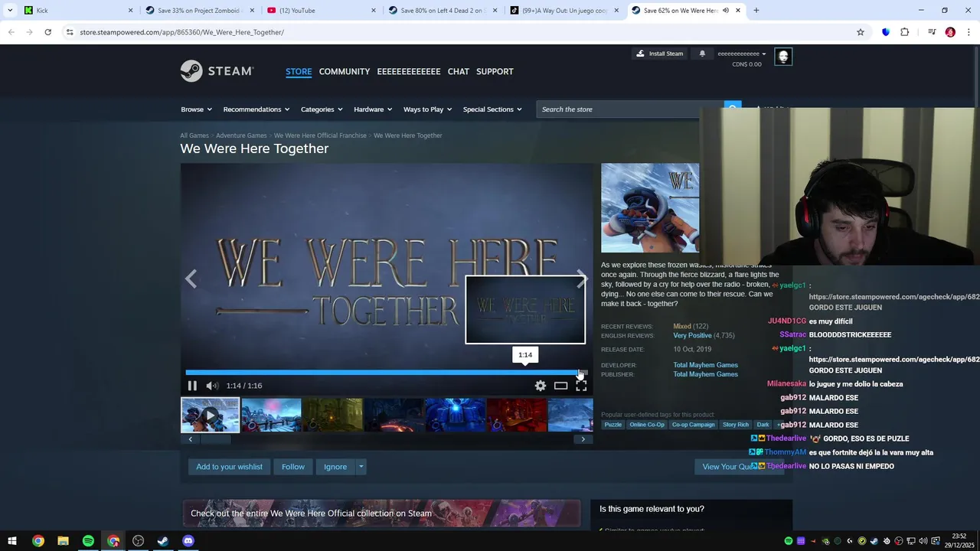Toggle theater mode on the video player
980x551 pixels.
pos(561,386)
